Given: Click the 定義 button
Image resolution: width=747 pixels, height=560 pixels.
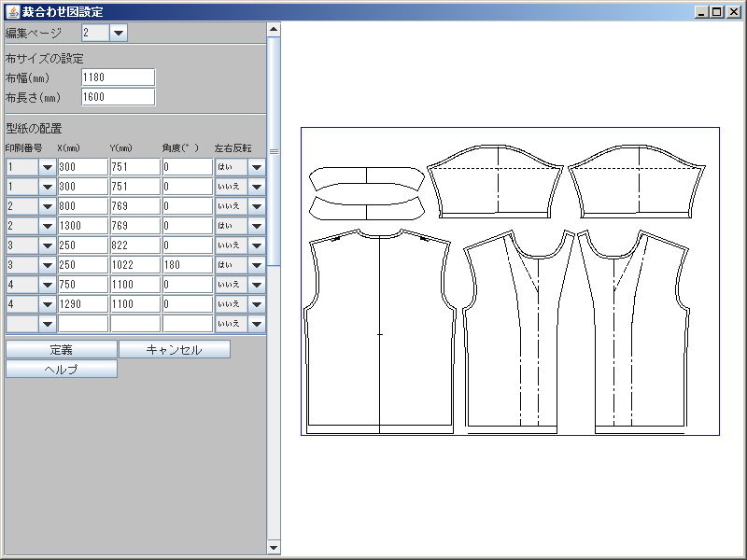Looking at the screenshot, I should (62, 349).
